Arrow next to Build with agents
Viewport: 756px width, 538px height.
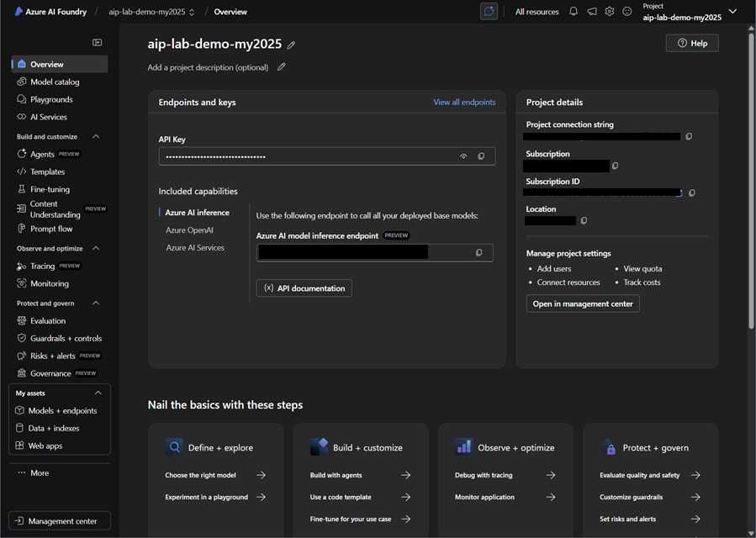click(x=406, y=475)
